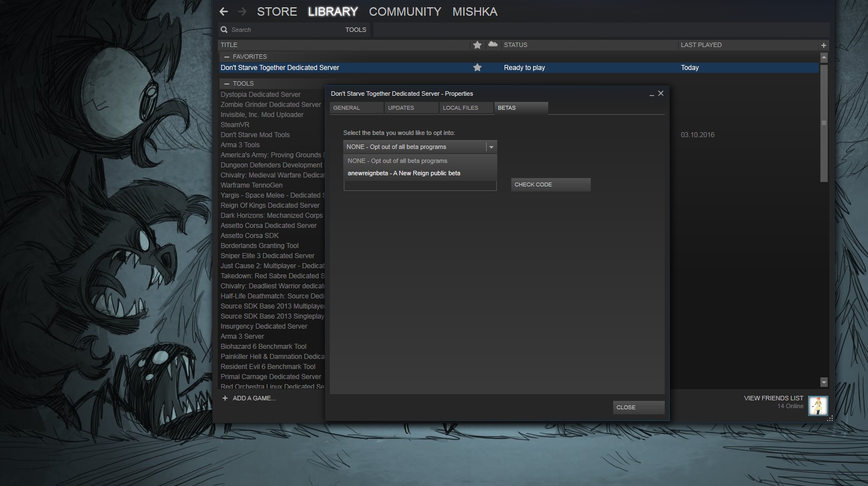
Task: Click the forward navigation arrow
Action: [242, 12]
